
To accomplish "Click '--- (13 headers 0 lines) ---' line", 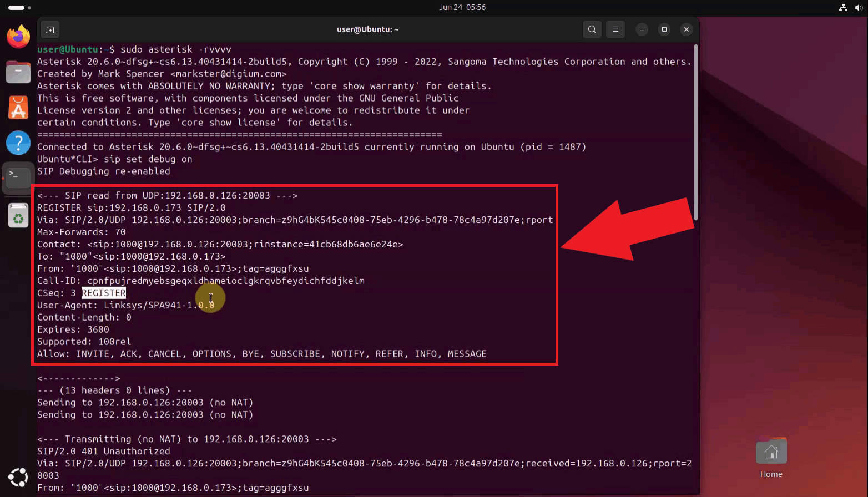I will pyautogui.click(x=115, y=390).
